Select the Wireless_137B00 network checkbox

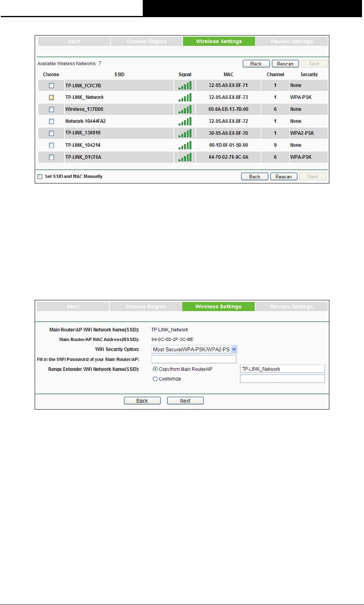coord(51,109)
